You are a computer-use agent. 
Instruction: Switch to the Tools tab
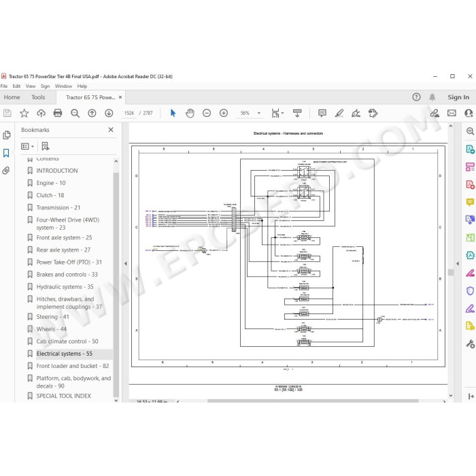(38, 97)
